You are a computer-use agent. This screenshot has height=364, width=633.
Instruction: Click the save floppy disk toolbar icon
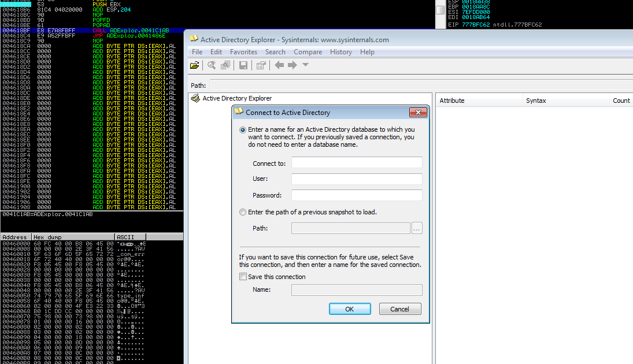pos(243,65)
